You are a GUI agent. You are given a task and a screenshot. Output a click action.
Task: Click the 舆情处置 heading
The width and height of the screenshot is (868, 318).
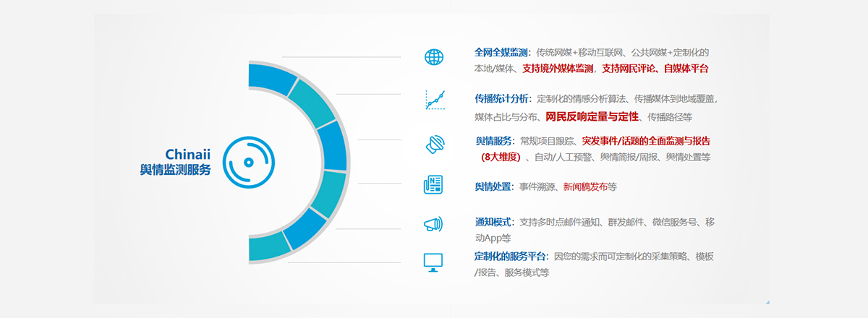[493, 186]
